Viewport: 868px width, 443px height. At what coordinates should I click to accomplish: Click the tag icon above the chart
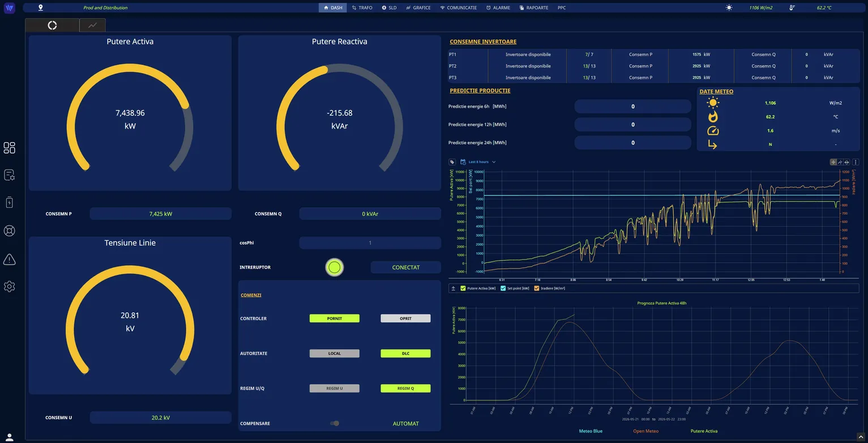[452, 162]
